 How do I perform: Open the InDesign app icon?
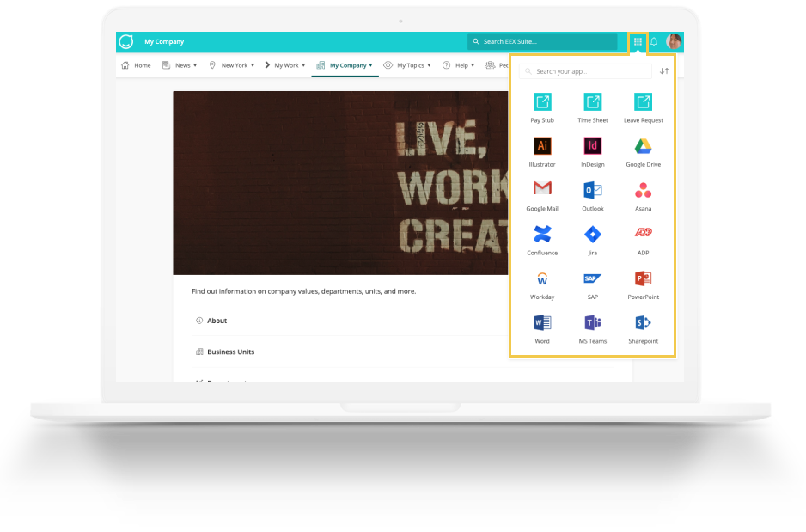(592, 146)
